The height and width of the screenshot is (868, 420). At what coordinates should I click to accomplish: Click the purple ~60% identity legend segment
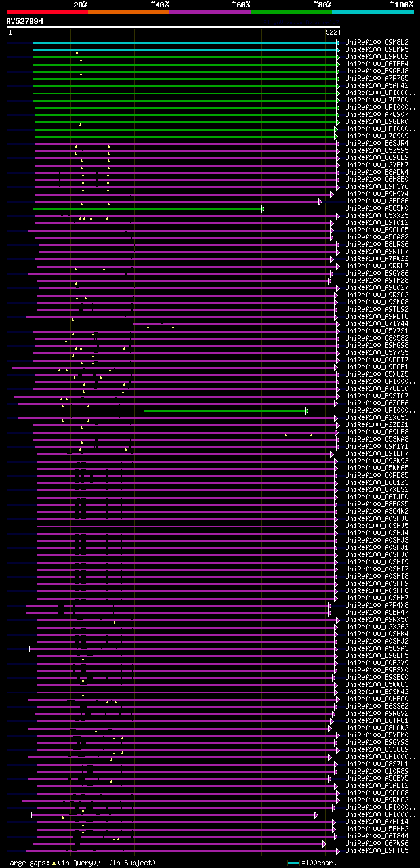[210, 12]
